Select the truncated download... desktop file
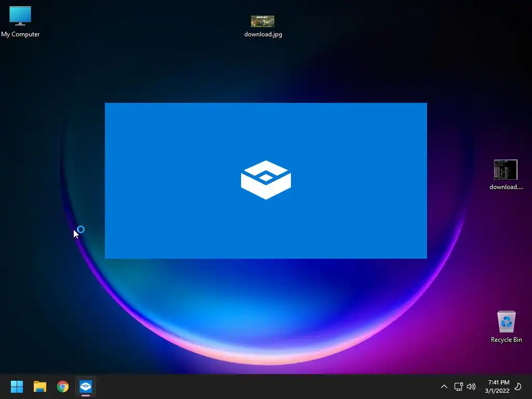Viewport: 532px width, 399px height. (x=506, y=175)
